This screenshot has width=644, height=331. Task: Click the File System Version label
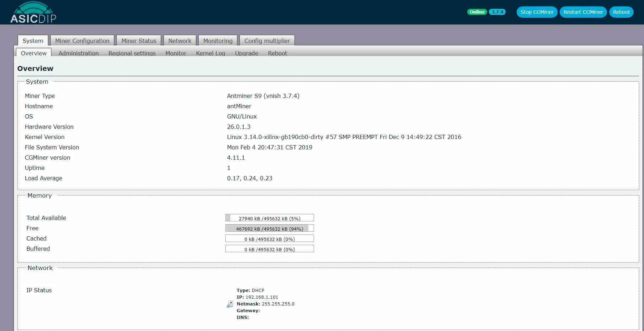point(52,147)
